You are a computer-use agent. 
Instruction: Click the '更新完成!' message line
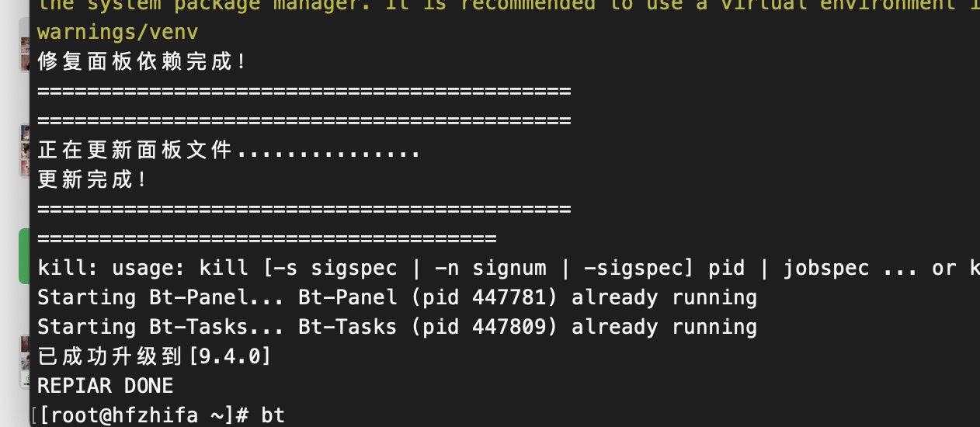pos(92,179)
